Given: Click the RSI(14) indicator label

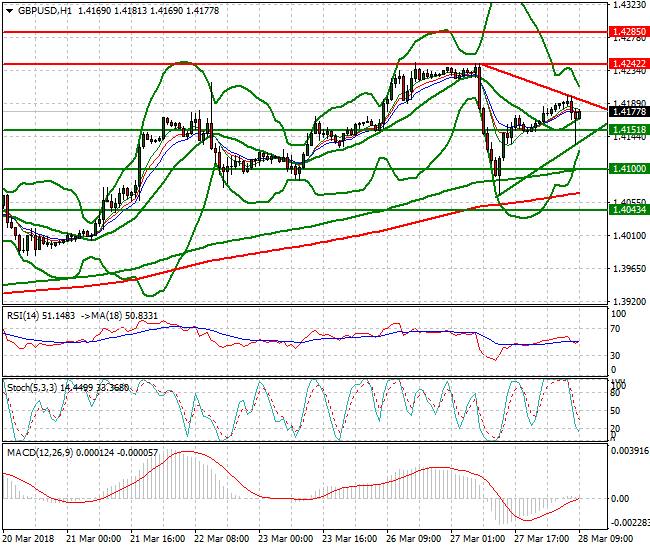Looking at the screenshot, I should (x=27, y=316).
